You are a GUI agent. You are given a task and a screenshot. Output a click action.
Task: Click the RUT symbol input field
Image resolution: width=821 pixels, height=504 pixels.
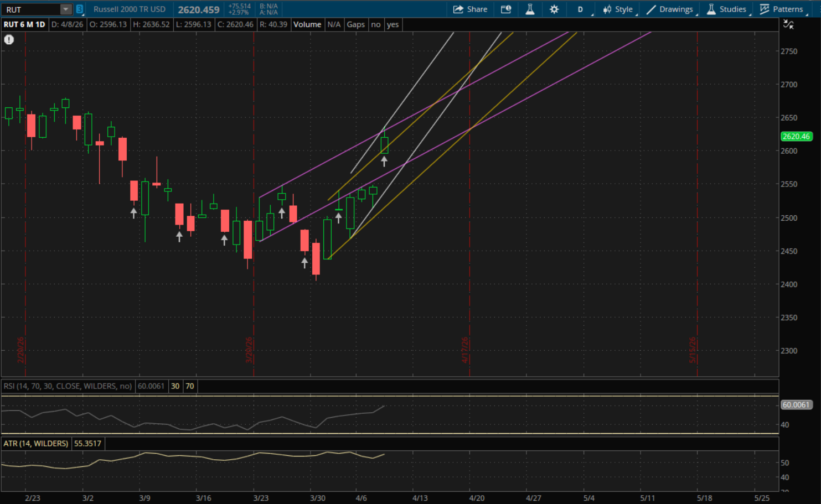[x=30, y=9]
